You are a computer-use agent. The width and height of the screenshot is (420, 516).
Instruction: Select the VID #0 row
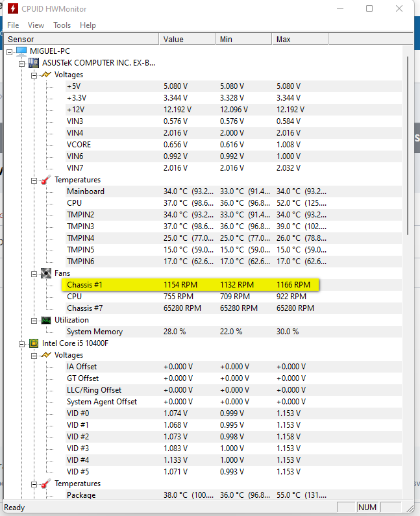point(234,413)
